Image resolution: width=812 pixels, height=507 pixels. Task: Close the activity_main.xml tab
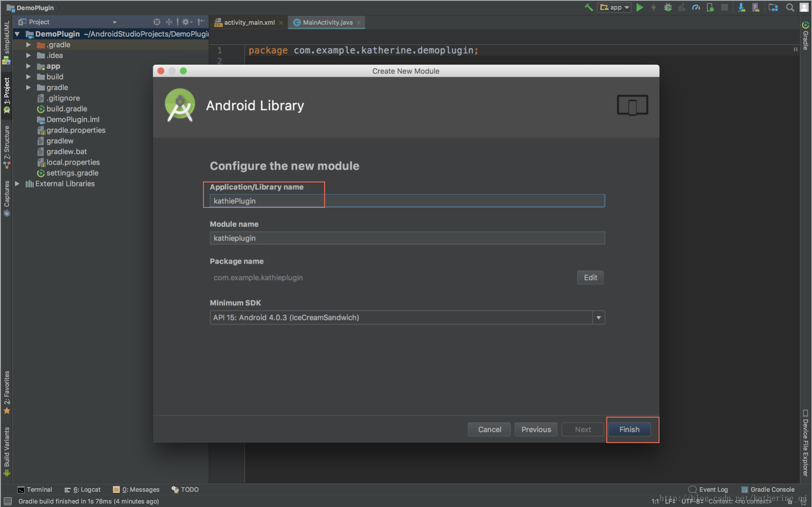pos(281,22)
